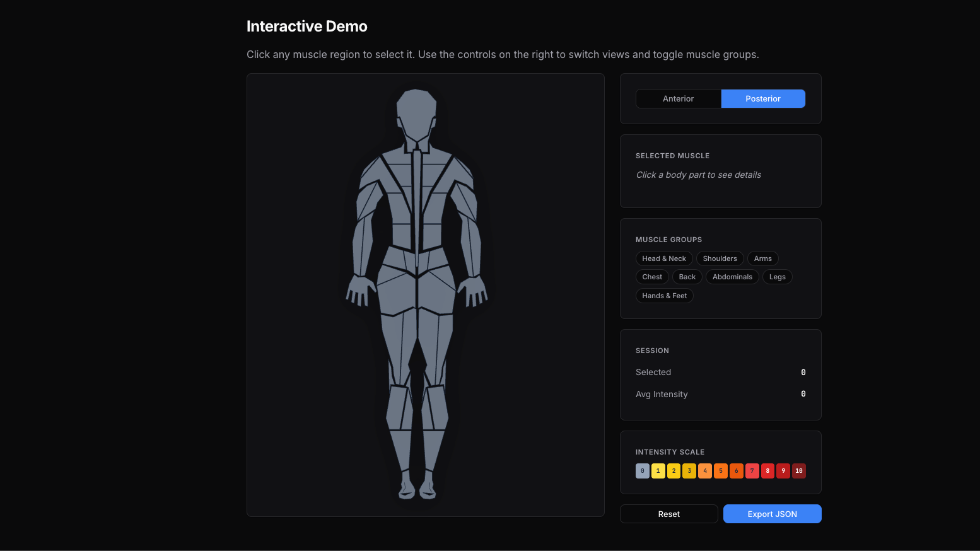Enable the Head & Neck filter chip

coord(664,258)
